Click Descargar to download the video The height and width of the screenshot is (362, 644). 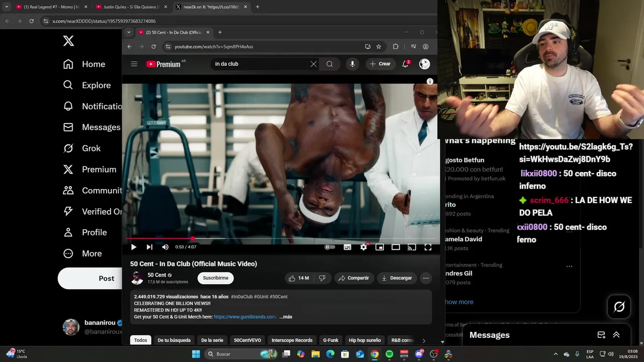click(x=396, y=278)
